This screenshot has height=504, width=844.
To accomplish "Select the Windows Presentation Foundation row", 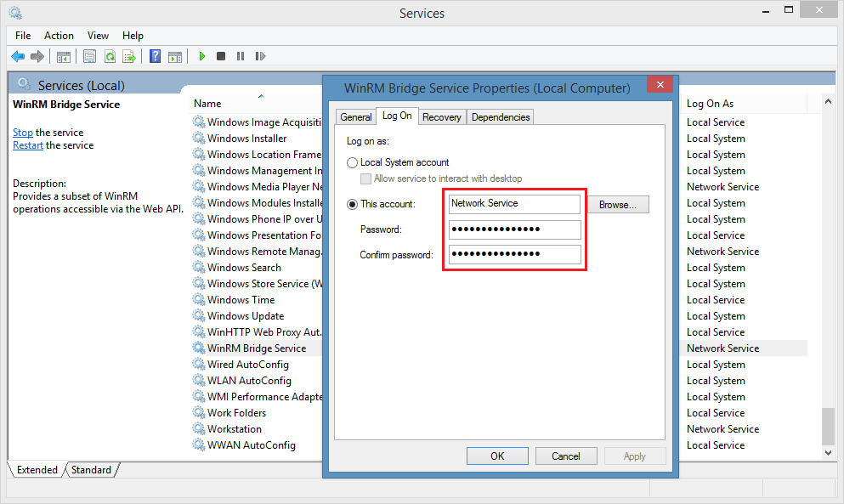I will [258, 235].
